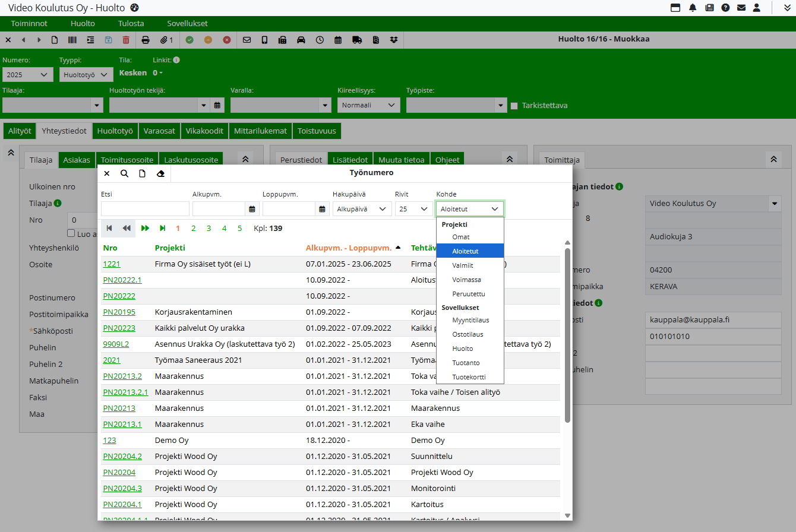The image size is (796, 532).
Task: Choose Myyntitilaus from the Kohde list
Action: [x=470, y=320]
